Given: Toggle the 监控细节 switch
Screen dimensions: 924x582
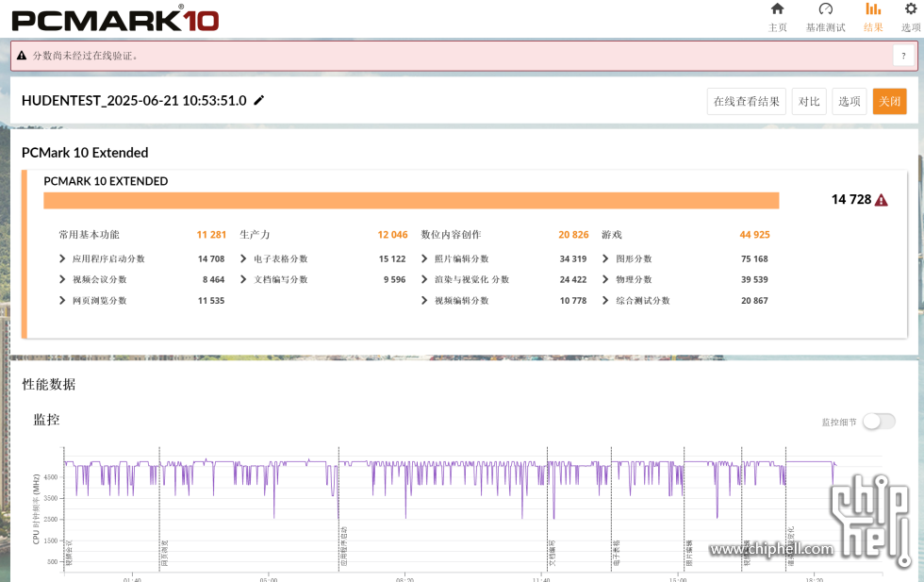Looking at the screenshot, I should [879, 422].
